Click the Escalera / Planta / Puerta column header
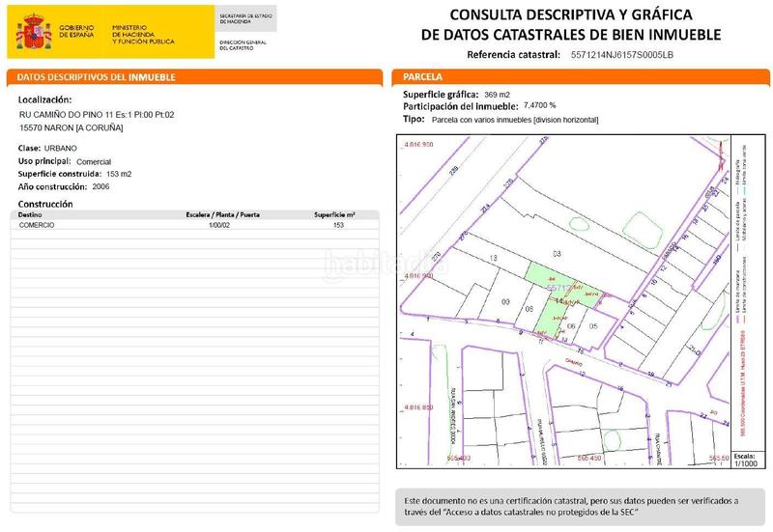 click(x=221, y=214)
